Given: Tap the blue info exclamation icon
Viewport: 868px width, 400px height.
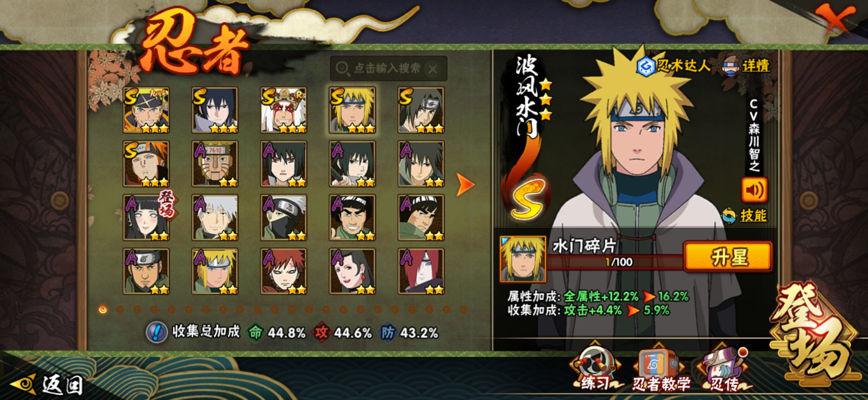Looking at the screenshot, I should point(156,332).
